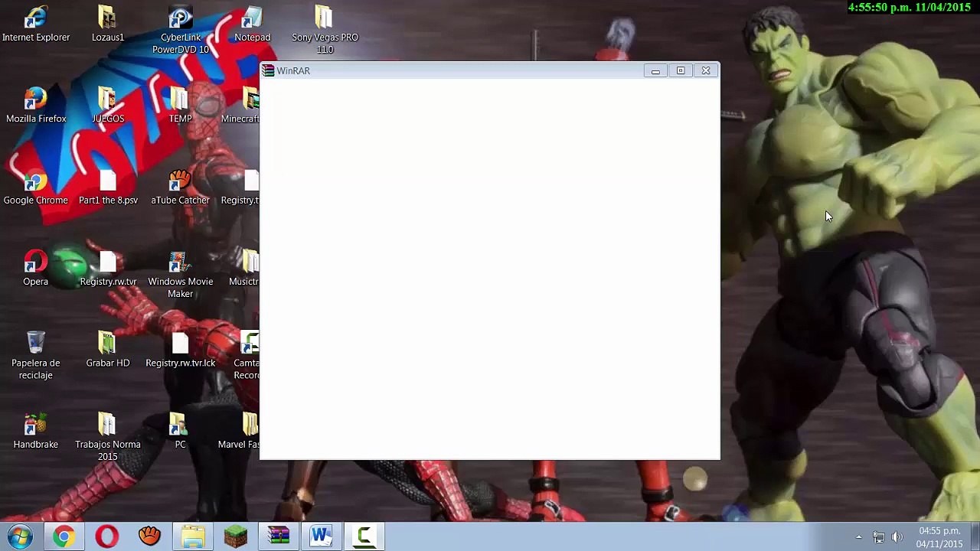Open the Sony Vegas PRO 11.0 folder
This screenshot has width=980, height=551.
(x=325, y=30)
